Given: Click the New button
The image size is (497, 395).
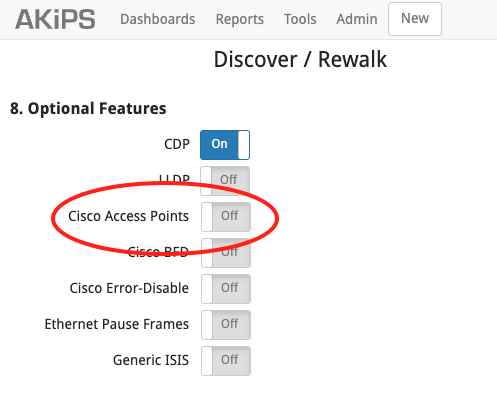Looking at the screenshot, I should (415, 19).
